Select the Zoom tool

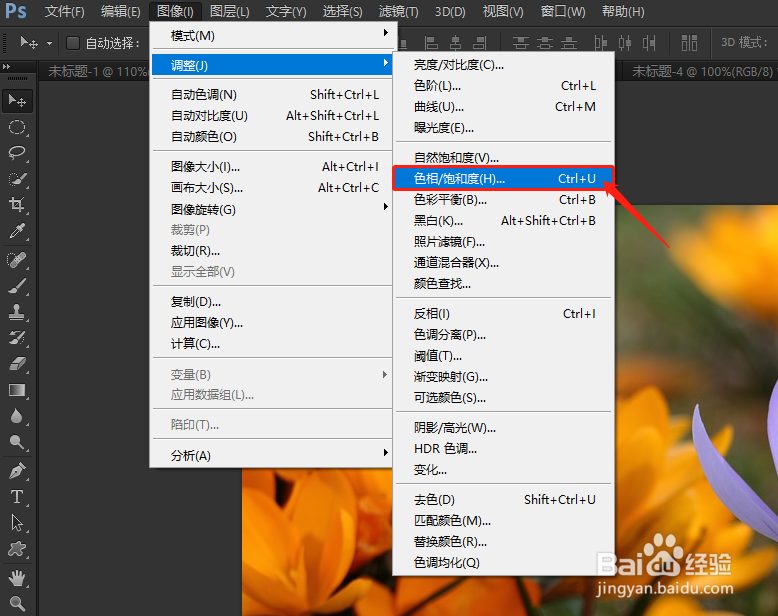17,604
